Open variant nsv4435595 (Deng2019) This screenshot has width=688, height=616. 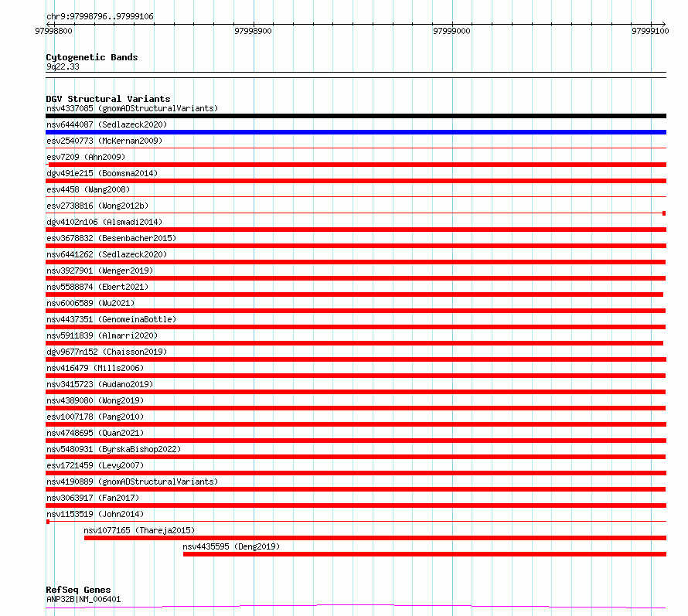click(x=231, y=546)
